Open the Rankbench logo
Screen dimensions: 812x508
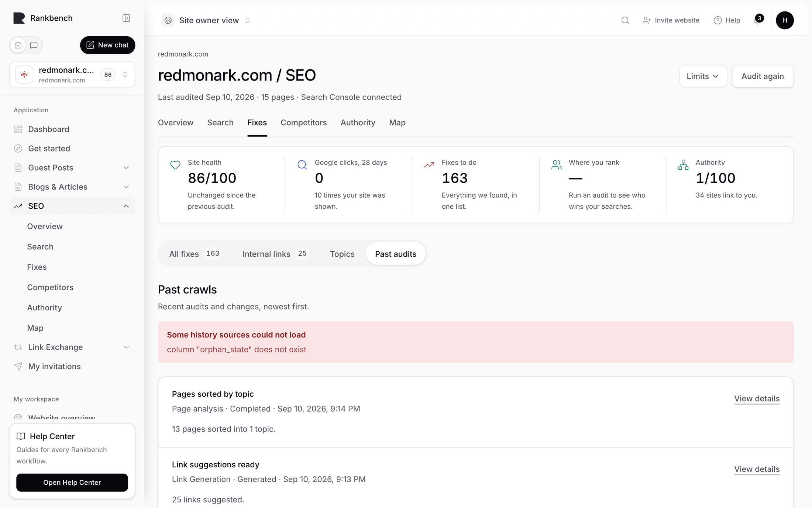click(x=19, y=18)
